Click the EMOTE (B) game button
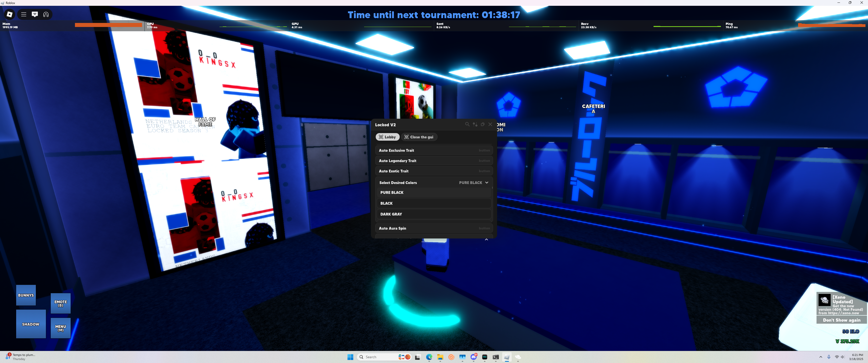This screenshot has width=868, height=363. coord(61,304)
